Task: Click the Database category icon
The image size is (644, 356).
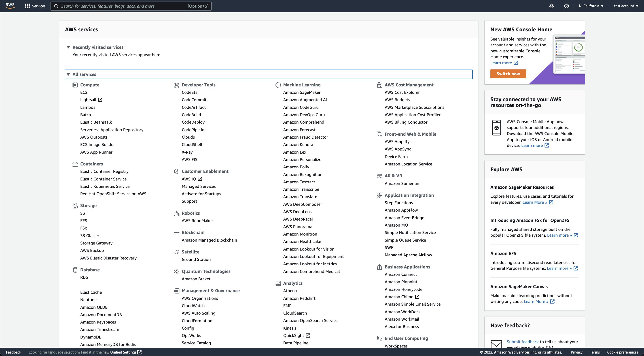Action: (x=75, y=270)
